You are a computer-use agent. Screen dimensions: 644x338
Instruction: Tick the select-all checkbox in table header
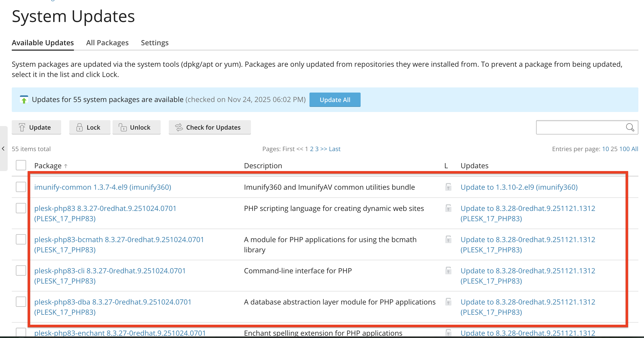21,165
